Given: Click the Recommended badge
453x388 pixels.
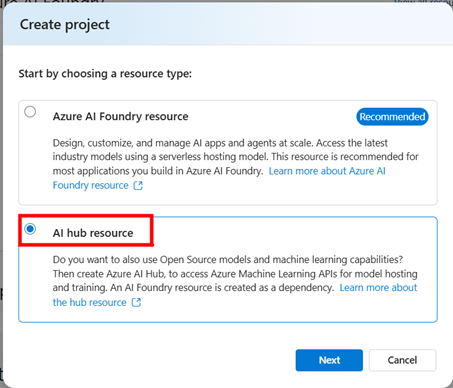Looking at the screenshot, I should pyautogui.click(x=392, y=117).
